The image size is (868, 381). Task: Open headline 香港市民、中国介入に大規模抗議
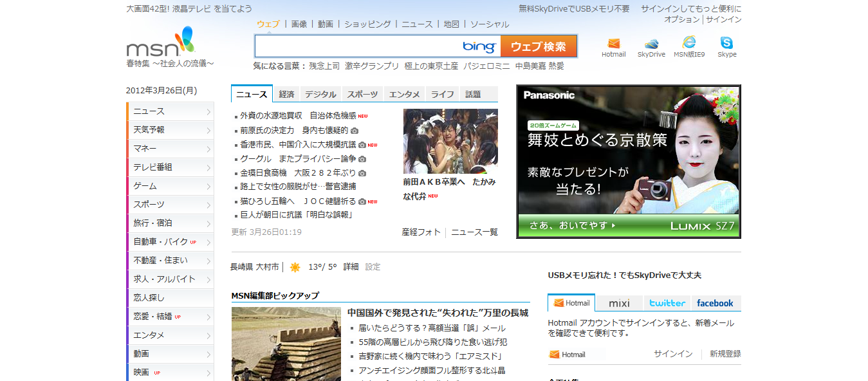pos(298,145)
